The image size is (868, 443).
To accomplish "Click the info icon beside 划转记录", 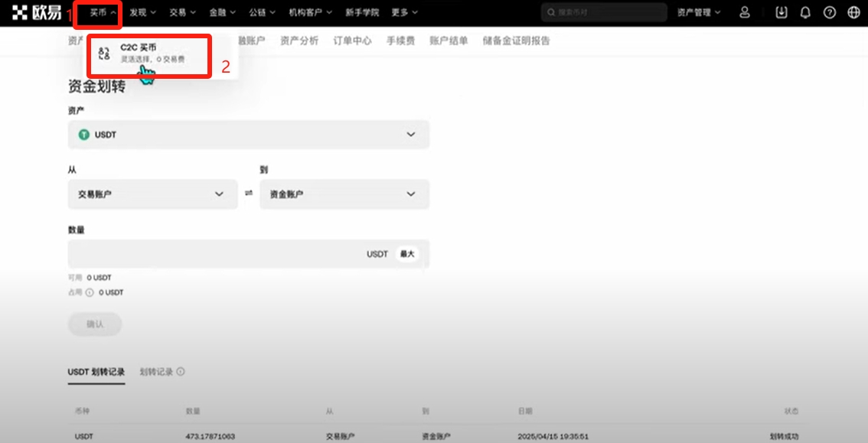I will tap(181, 372).
